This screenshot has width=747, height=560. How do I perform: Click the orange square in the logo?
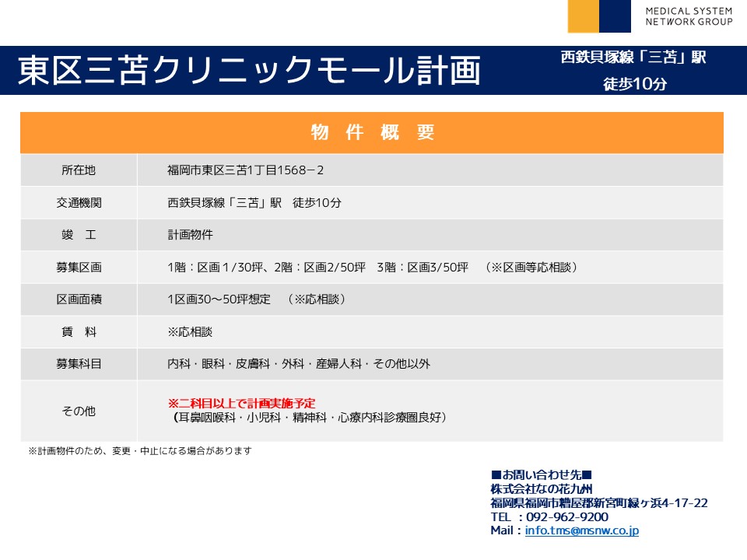point(583,16)
